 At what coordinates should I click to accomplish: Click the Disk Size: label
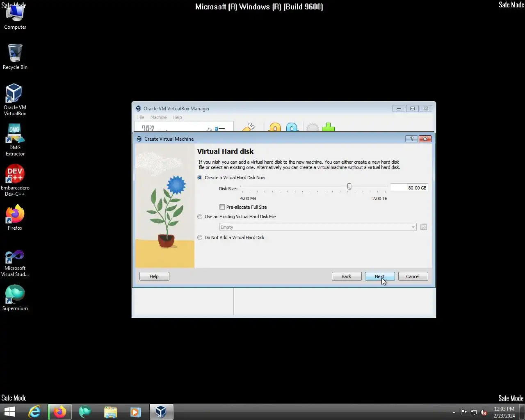click(x=228, y=189)
